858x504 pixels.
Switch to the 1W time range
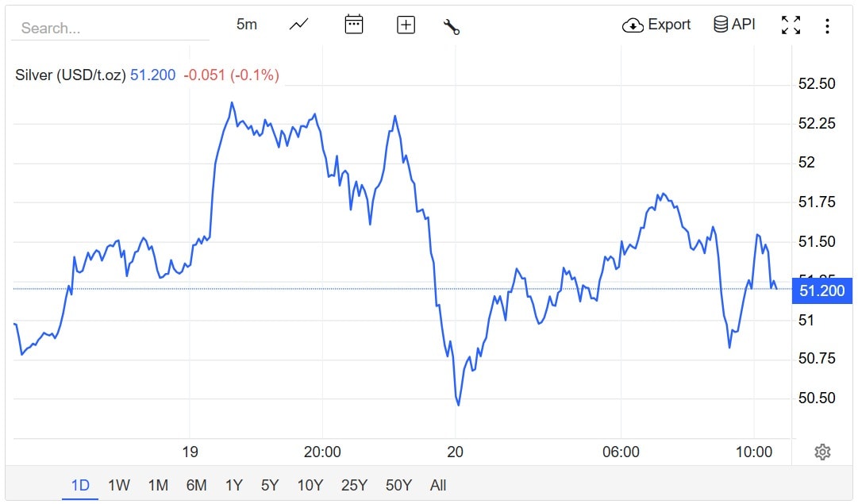coord(119,485)
